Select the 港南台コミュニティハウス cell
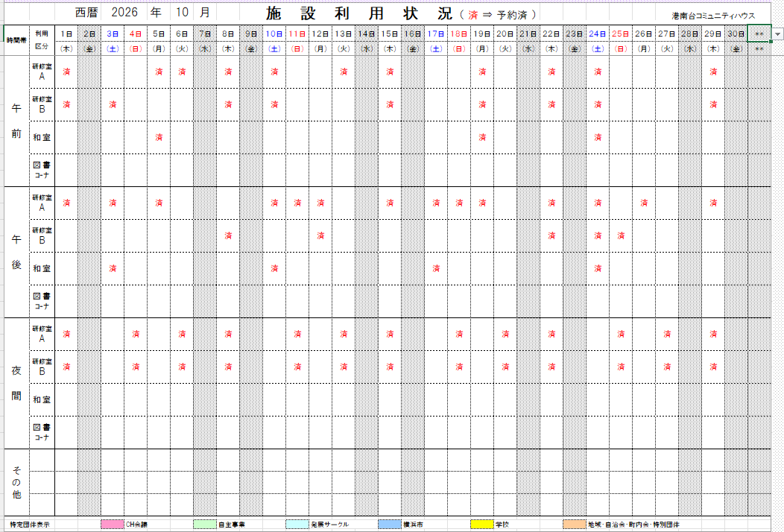Viewport: 784px width, 532px height. pyautogui.click(x=713, y=16)
